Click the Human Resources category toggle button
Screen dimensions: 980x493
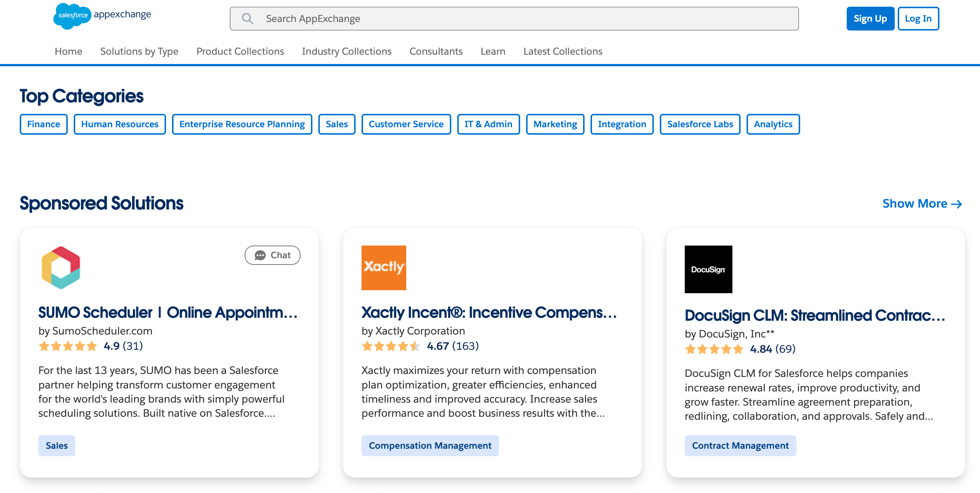pyautogui.click(x=120, y=124)
